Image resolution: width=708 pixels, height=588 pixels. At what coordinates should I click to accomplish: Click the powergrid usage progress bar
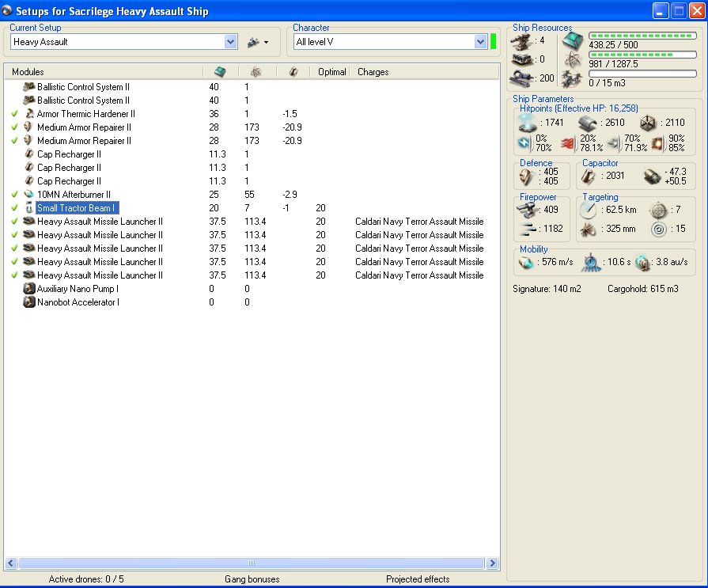pyautogui.click(x=642, y=55)
